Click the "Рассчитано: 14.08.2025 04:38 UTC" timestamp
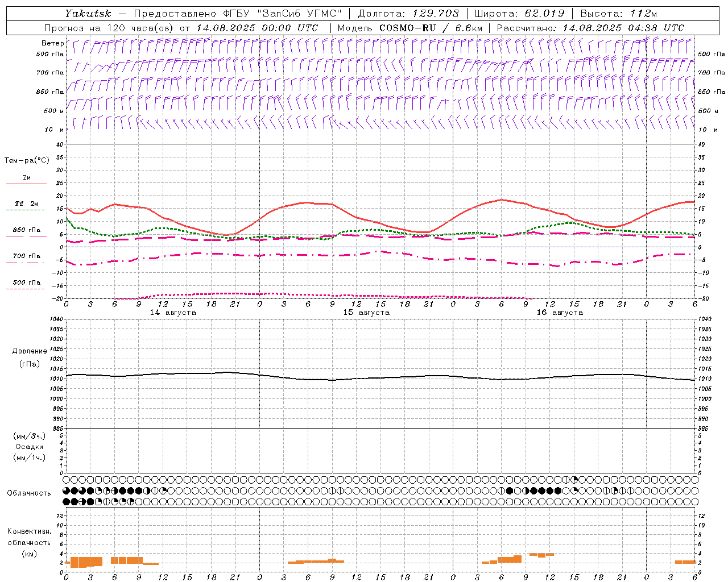This screenshot has width=728, height=582. (590, 28)
